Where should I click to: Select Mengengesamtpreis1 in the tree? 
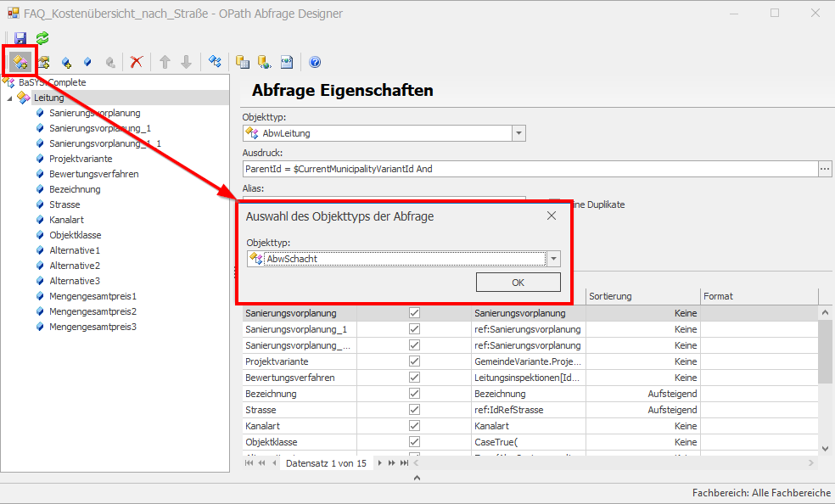tap(92, 296)
